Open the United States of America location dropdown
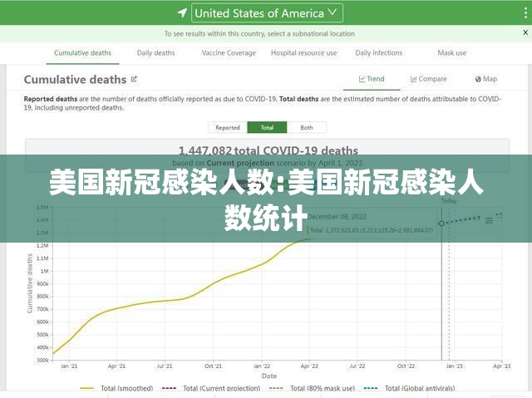The height and width of the screenshot is (398, 532). 267,13
